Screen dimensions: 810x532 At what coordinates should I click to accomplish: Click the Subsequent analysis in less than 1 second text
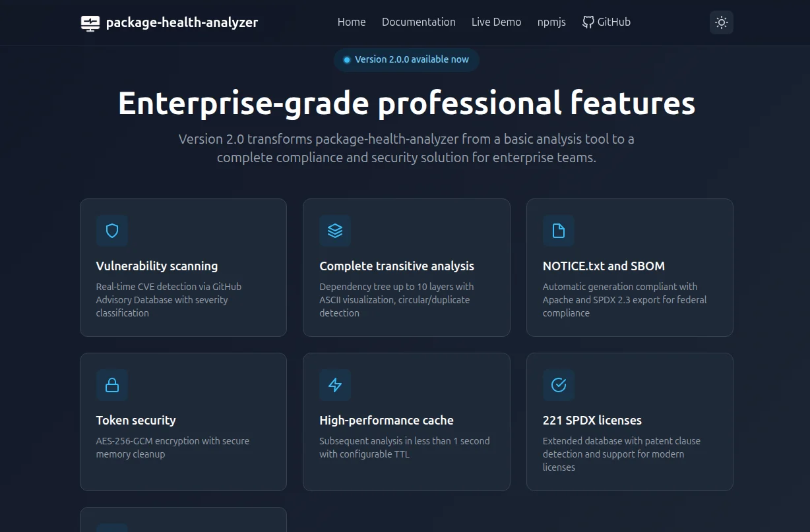pos(404,448)
